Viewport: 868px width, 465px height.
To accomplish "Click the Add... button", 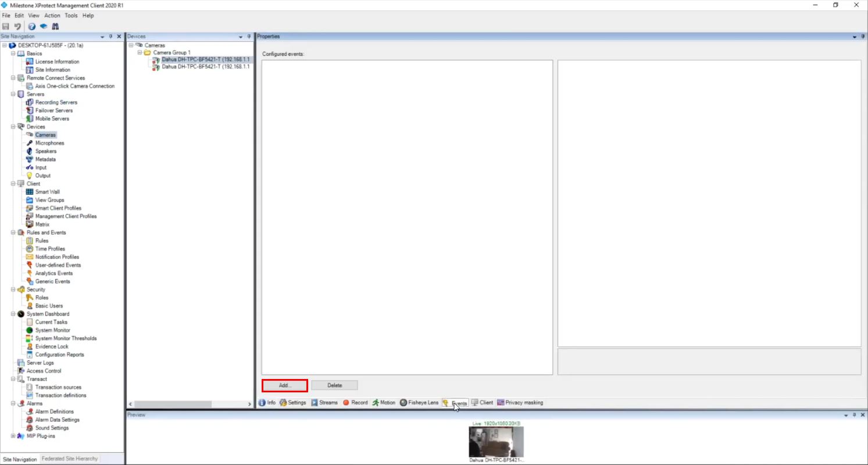I will click(x=285, y=385).
